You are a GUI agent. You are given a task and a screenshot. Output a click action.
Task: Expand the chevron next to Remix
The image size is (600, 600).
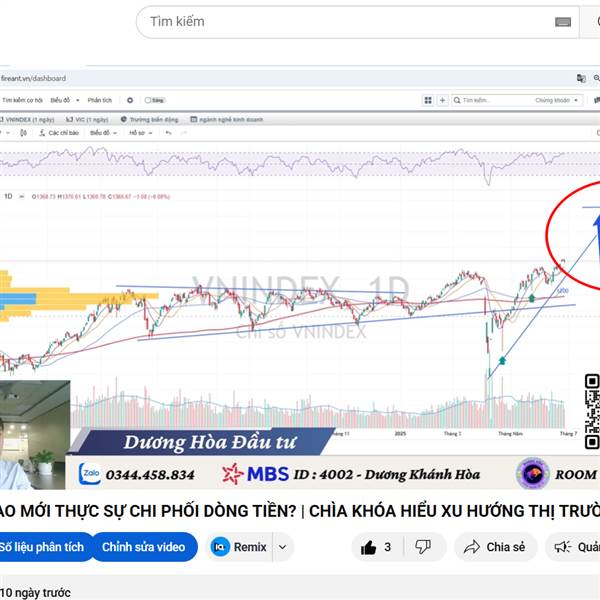pyautogui.click(x=283, y=547)
